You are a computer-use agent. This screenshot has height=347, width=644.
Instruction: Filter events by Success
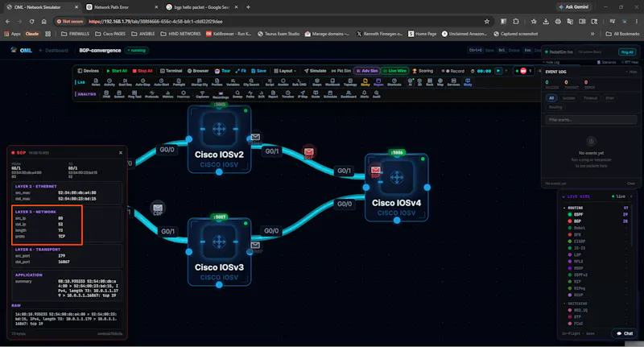[569, 98]
